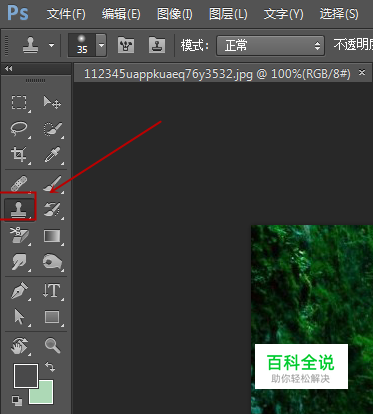Select the Quick Selection tool

point(52,129)
